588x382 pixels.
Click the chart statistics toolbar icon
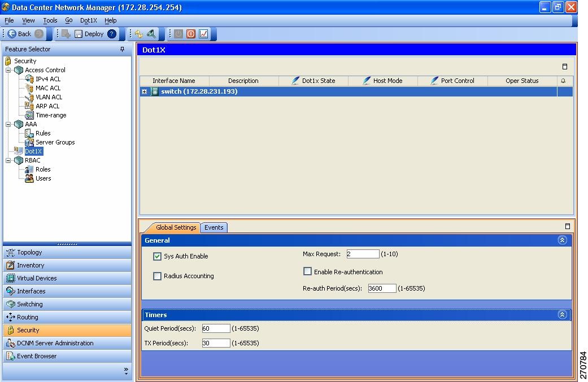pyautogui.click(x=203, y=34)
